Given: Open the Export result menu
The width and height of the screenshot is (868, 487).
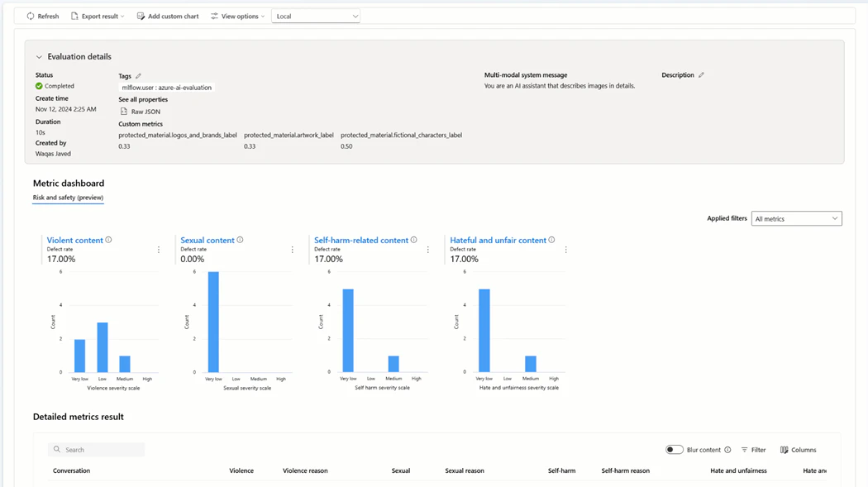Looking at the screenshot, I should tap(98, 16).
